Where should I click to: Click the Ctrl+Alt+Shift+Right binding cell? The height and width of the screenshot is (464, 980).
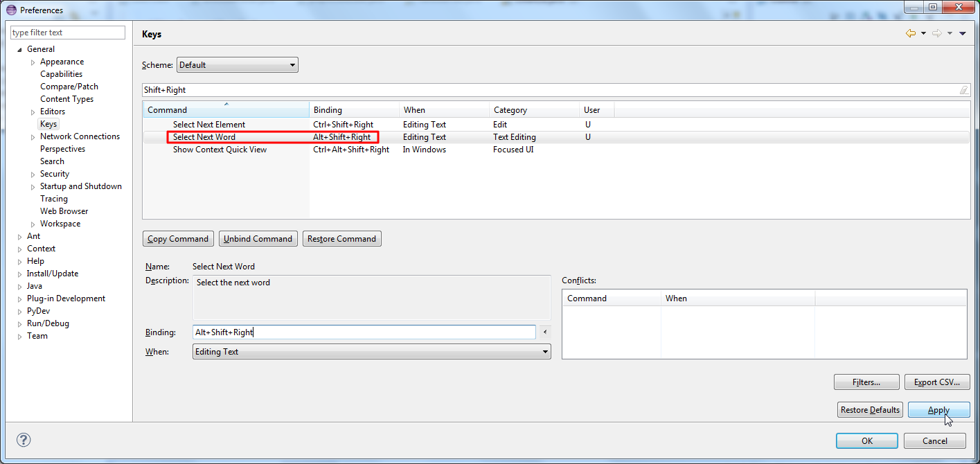tap(351, 150)
